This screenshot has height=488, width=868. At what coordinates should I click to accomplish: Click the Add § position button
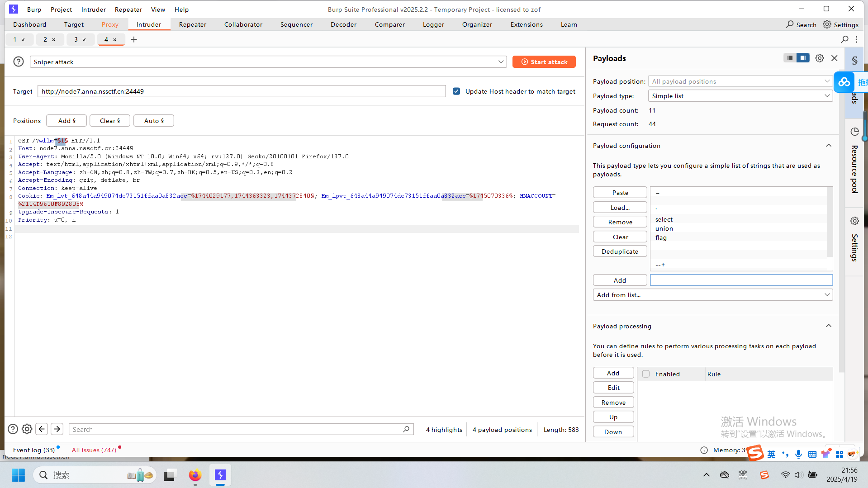(66, 121)
